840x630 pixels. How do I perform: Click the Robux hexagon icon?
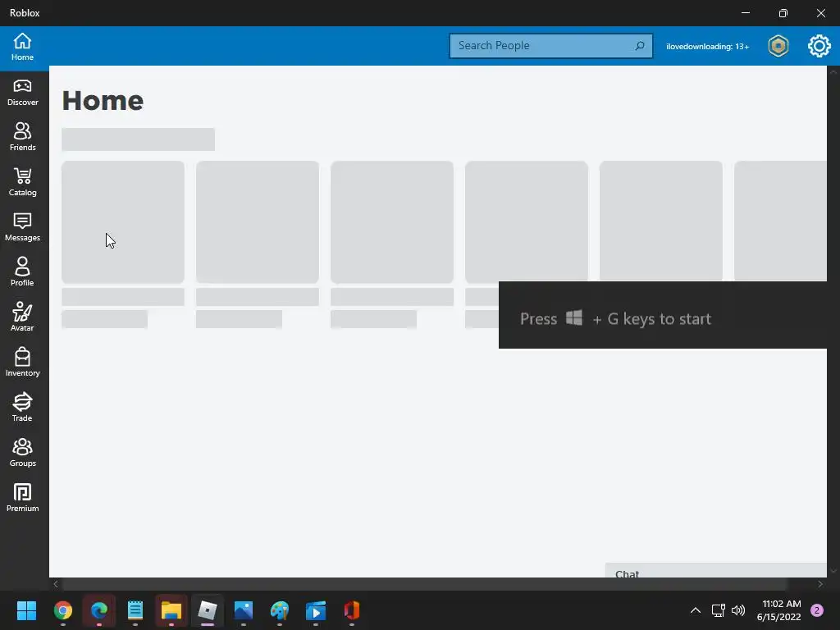pos(778,46)
